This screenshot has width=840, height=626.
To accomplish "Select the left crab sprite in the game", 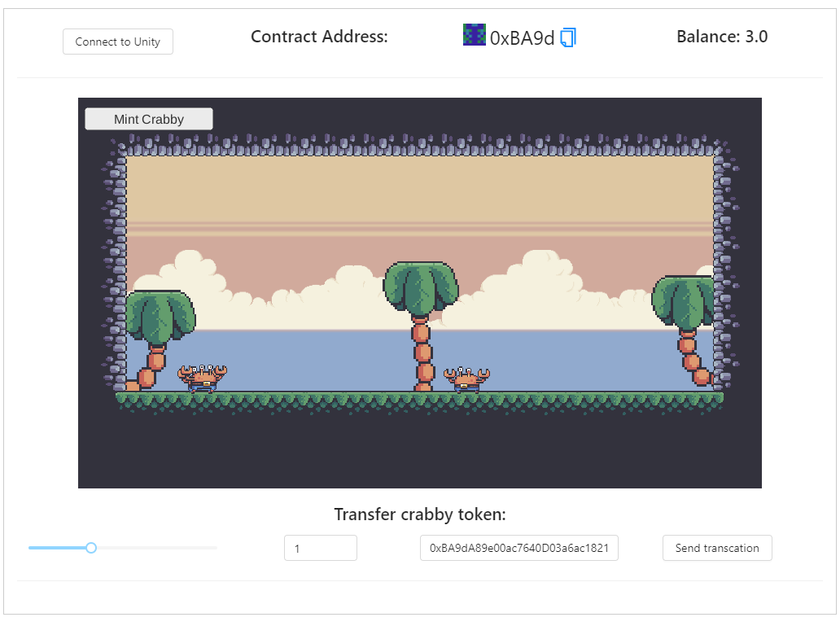I will point(203,376).
